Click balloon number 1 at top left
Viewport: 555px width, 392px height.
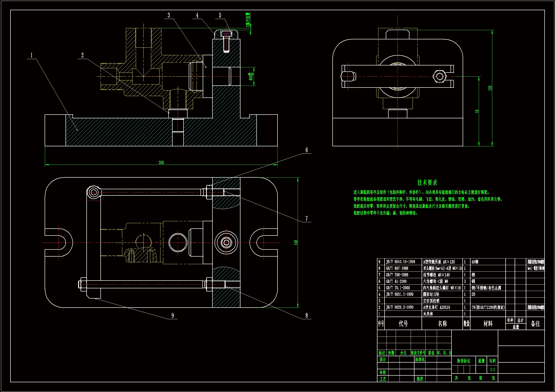(x=31, y=55)
